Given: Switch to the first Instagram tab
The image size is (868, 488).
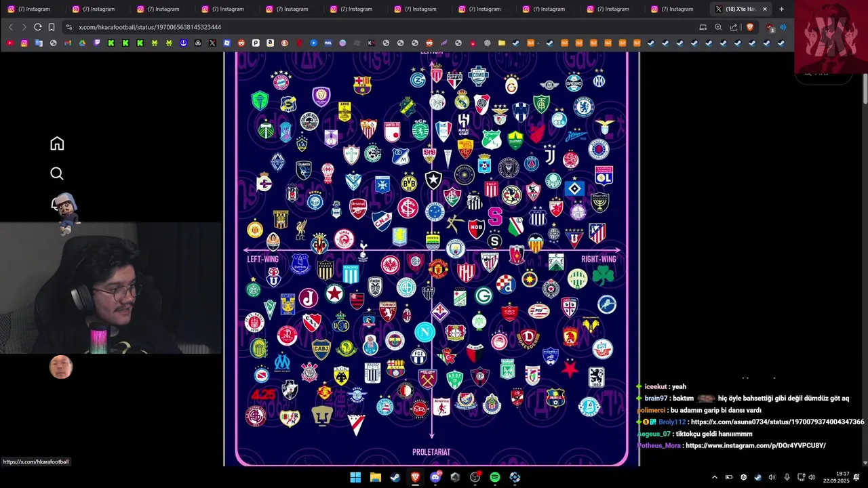Looking at the screenshot, I should click(x=33, y=9).
